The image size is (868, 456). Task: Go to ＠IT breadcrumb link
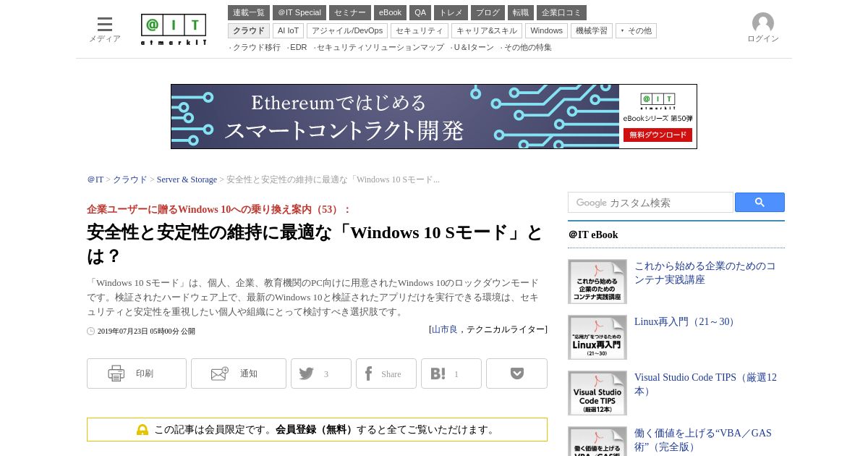pyautogui.click(x=95, y=180)
